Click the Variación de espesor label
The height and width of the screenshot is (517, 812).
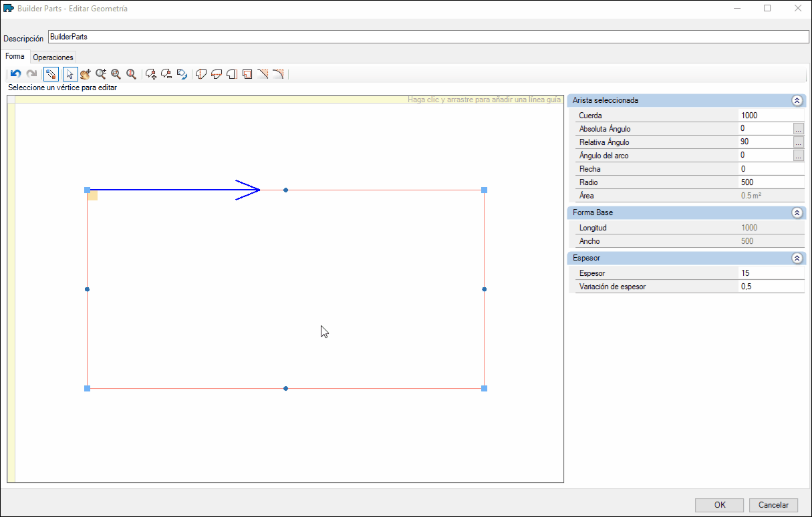(612, 287)
